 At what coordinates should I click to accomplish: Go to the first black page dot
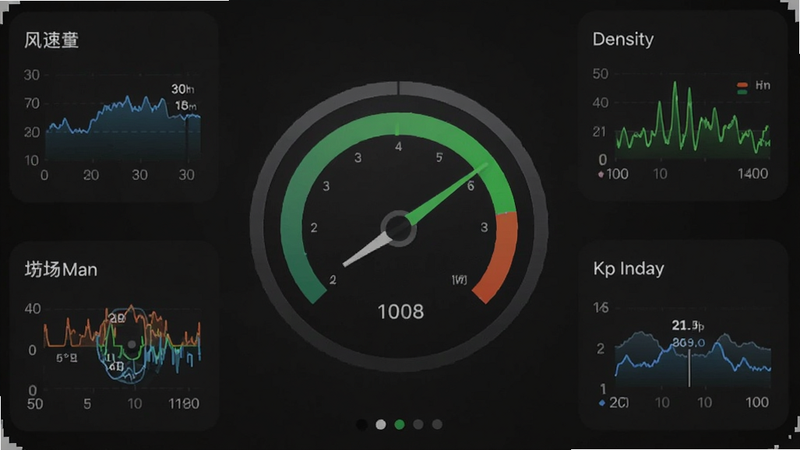tap(362, 424)
